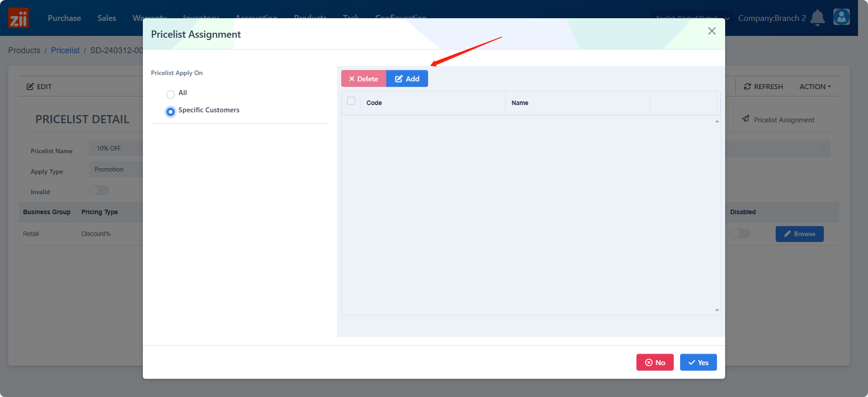868x397 pixels.
Task: Click the Add button in the dialog
Action: [x=407, y=79]
